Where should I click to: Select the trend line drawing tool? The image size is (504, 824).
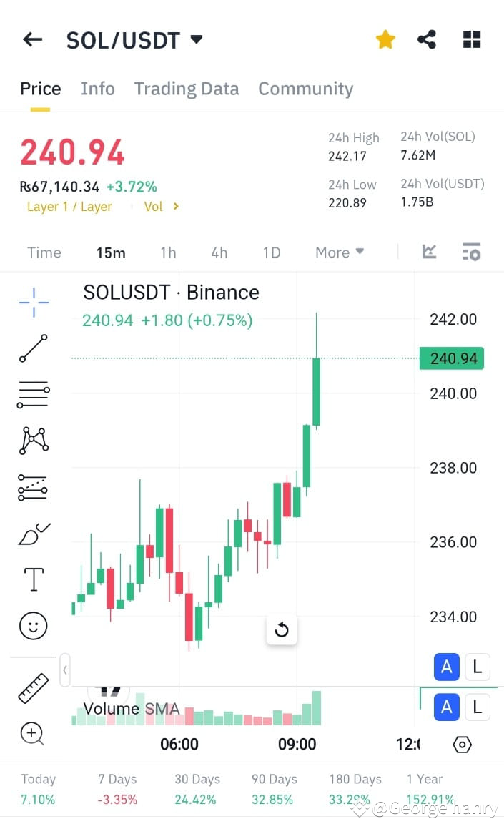[x=34, y=348]
